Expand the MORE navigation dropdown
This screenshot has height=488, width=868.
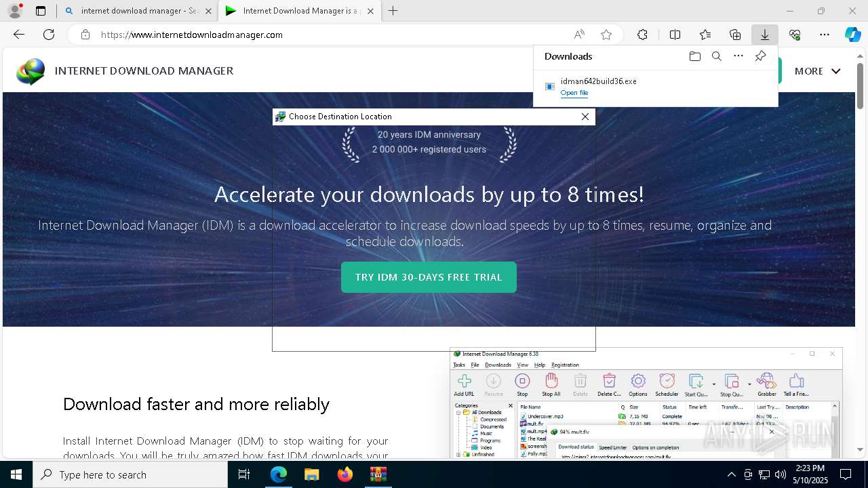click(x=817, y=71)
